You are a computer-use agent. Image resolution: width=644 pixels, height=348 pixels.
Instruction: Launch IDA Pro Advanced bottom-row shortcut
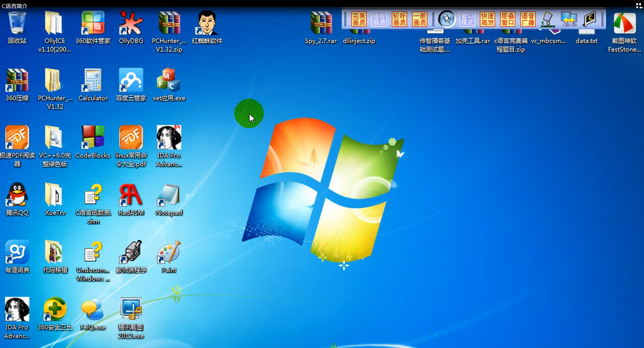pyautogui.click(x=17, y=309)
